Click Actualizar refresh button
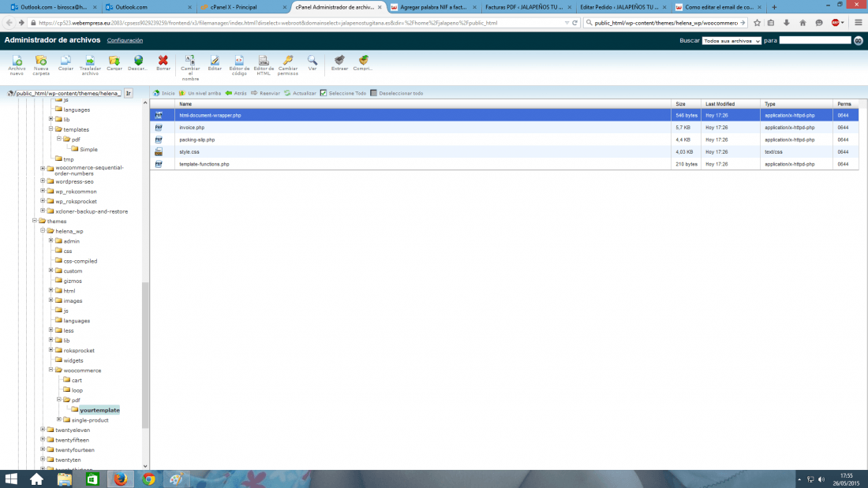868x488 pixels. click(x=300, y=93)
